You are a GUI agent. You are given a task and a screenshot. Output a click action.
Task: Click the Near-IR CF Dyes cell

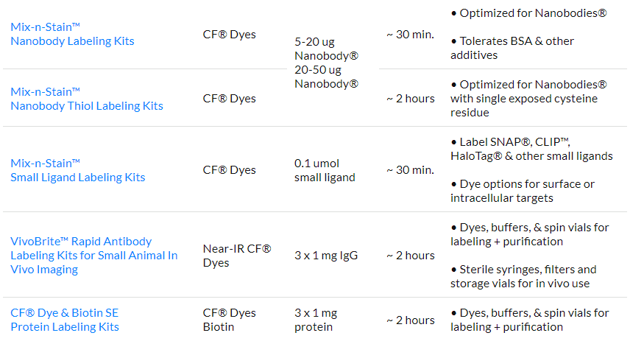coord(237,256)
